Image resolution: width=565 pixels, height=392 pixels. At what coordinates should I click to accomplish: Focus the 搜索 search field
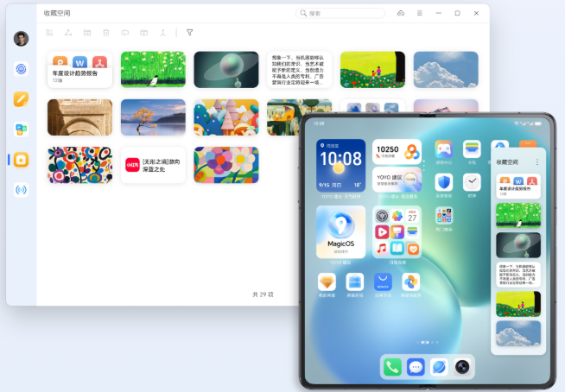tap(340, 13)
